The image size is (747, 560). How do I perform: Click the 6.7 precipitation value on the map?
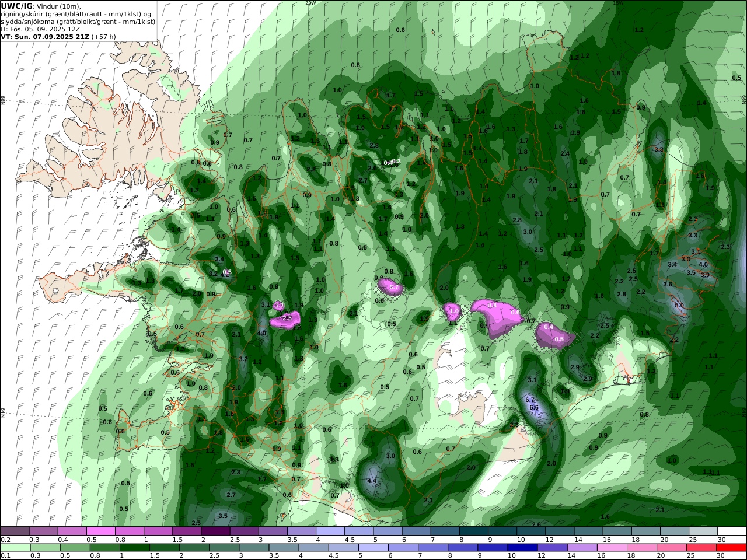[x=530, y=400]
